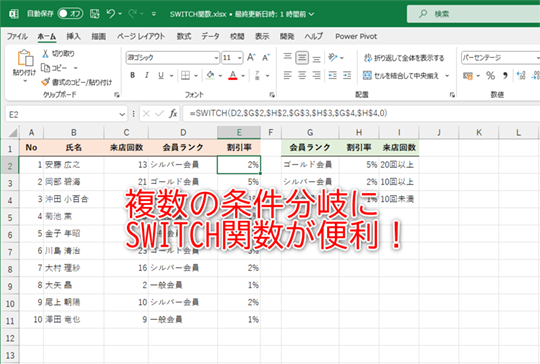Click cell with 安藤 広之
This screenshot has height=364, width=540.
73,165
